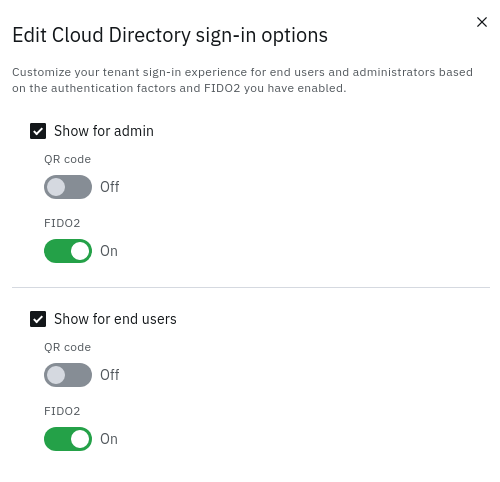Click the 'Customize your tenant sign-in experience' description

point(242,80)
